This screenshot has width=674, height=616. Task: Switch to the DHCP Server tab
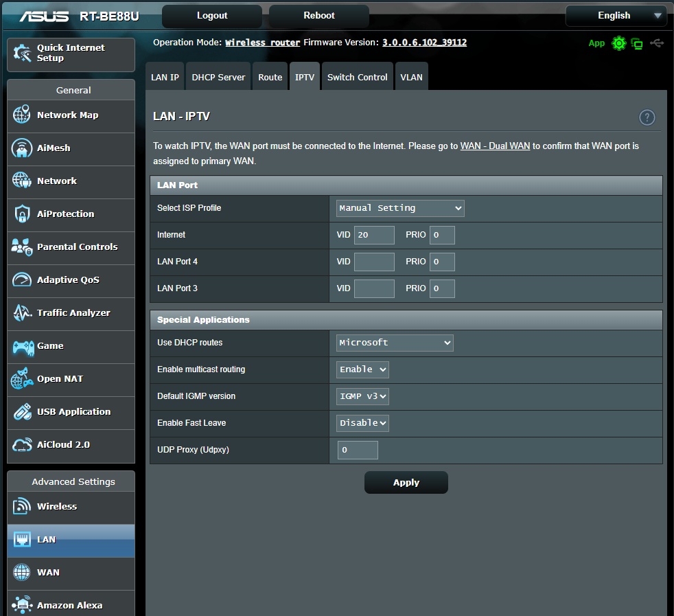pyautogui.click(x=218, y=78)
